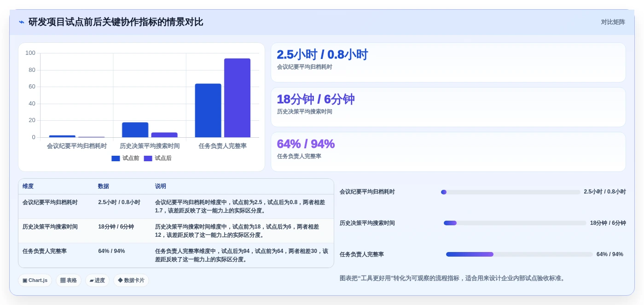
Task: Click chart axis label 历史决策平均搜索时间
Action: point(150,146)
